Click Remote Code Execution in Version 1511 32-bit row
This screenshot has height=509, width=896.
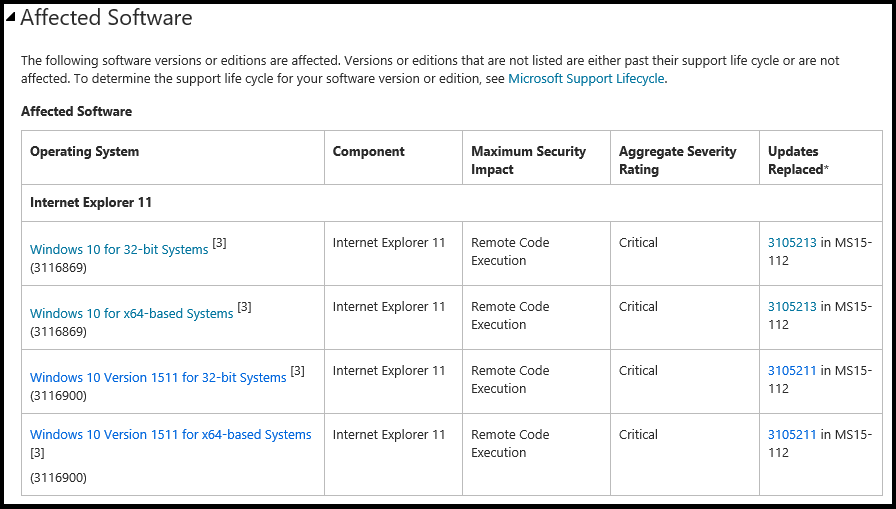[x=510, y=379]
